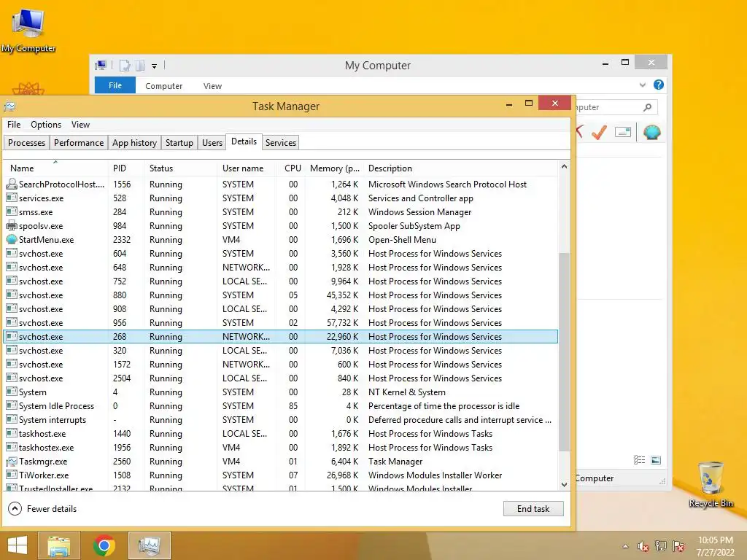Sort by the Memory column header

tap(334, 168)
